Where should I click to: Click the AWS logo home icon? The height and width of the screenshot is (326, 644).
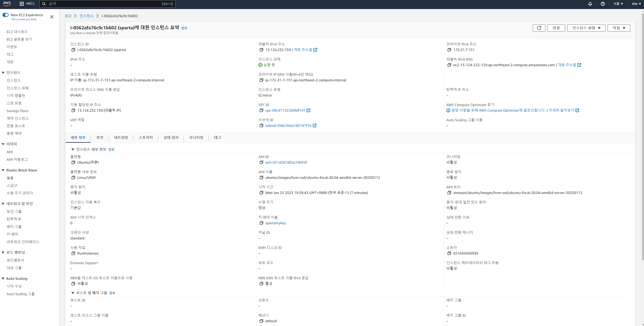[7, 4]
